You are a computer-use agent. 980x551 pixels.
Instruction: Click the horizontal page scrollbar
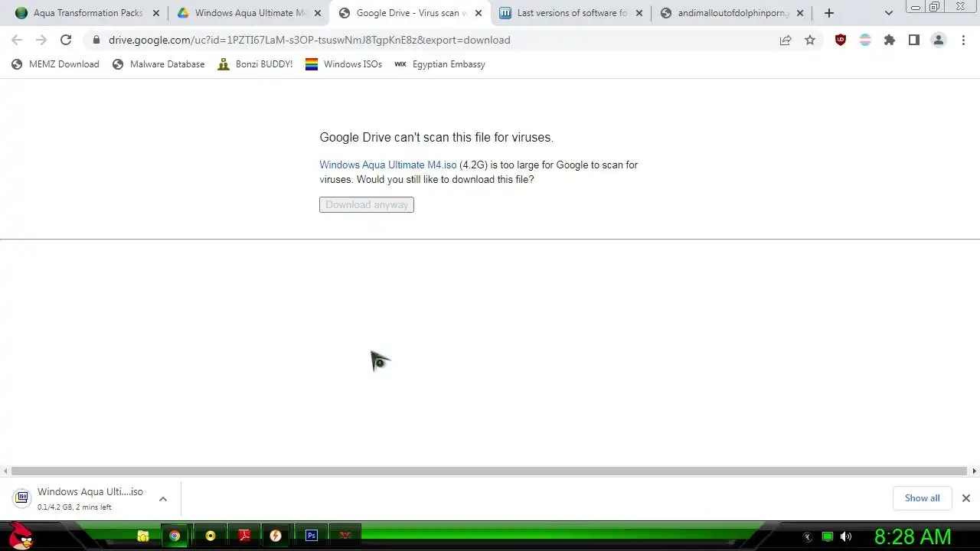(489, 471)
